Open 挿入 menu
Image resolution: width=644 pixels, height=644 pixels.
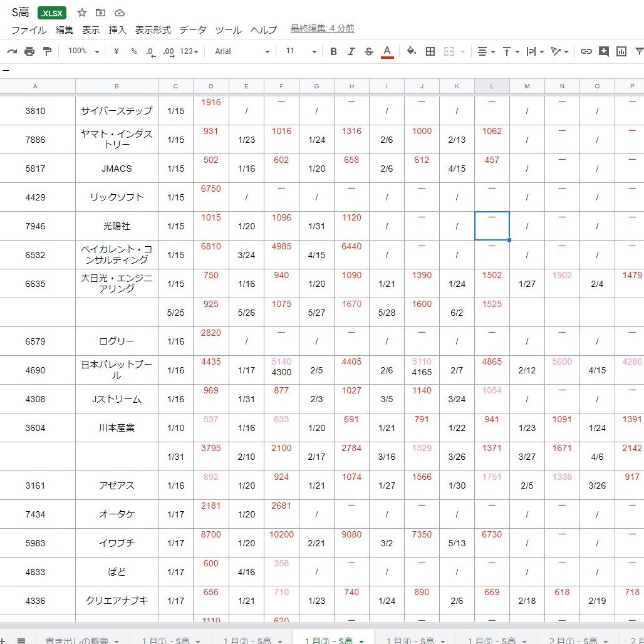(118, 30)
